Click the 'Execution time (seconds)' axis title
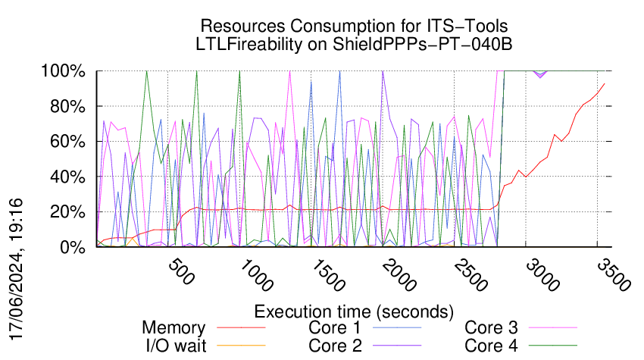Viewport: 644px width, 360px height. click(x=354, y=311)
